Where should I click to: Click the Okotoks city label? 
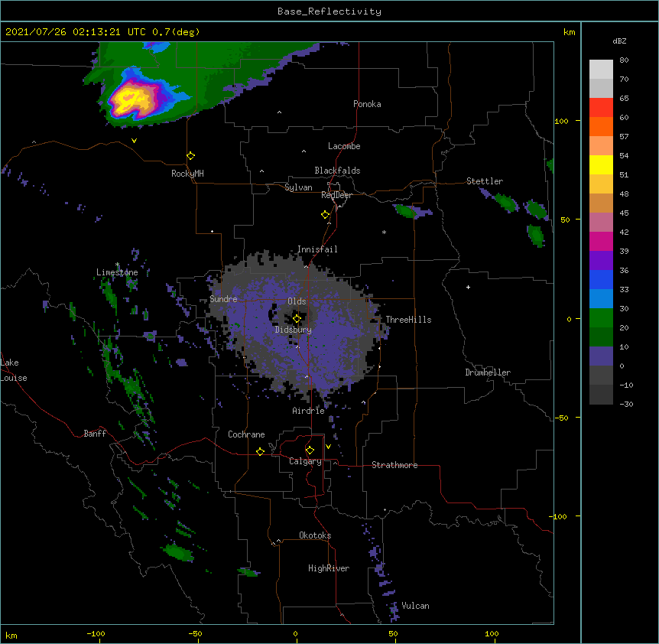tap(315, 535)
